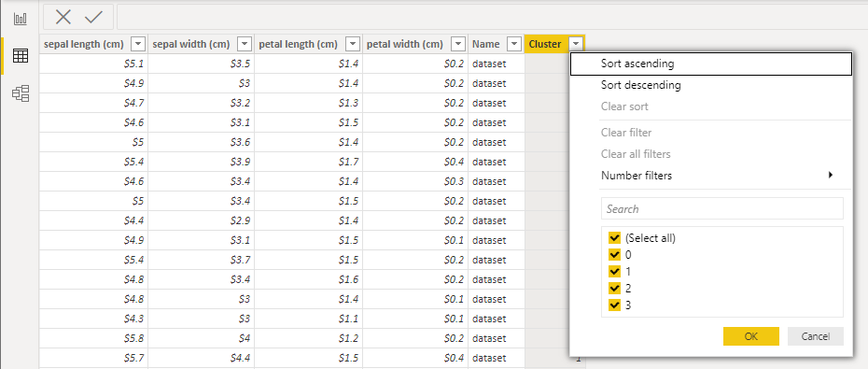Select Name cell in $5.1 row
The height and width of the screenshot is (369, 868).
click(x=496, y=64)
